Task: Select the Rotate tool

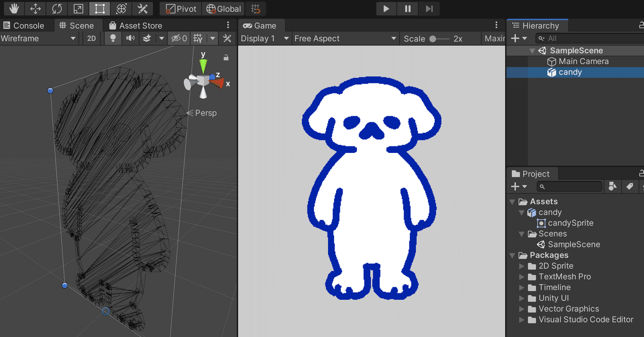Action: coord(57,9)
